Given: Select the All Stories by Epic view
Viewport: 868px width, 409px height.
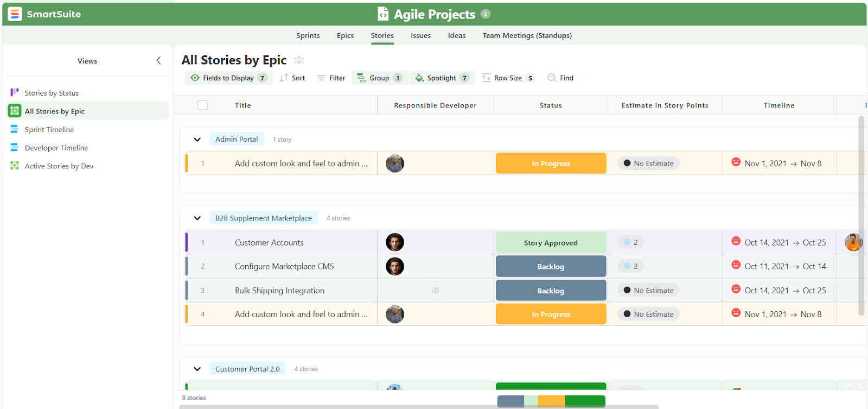Looking at the screenshot, I should click(87, 111).
